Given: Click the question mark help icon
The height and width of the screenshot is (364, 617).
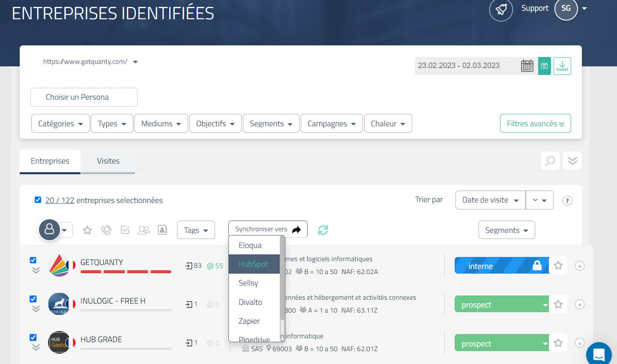Looking at the screenshot, I should pyautogui.click(x=567, y=200).
